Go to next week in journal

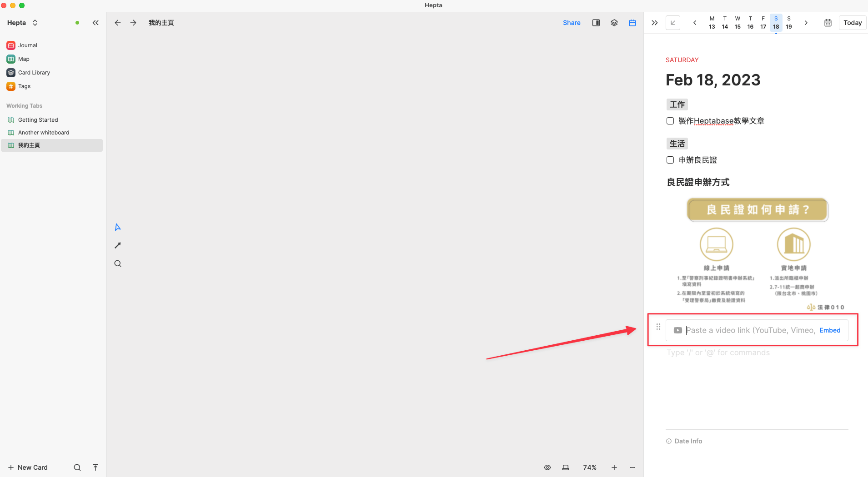[x=806, y=23]
